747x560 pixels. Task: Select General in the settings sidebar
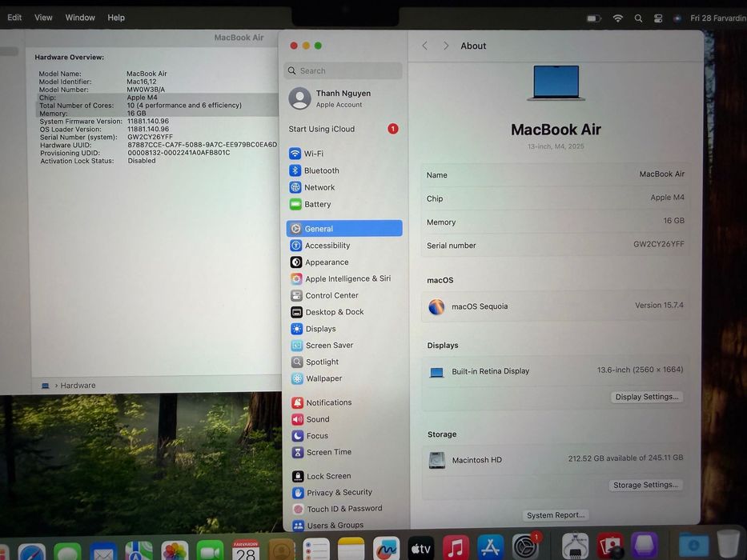pos(344,229)
